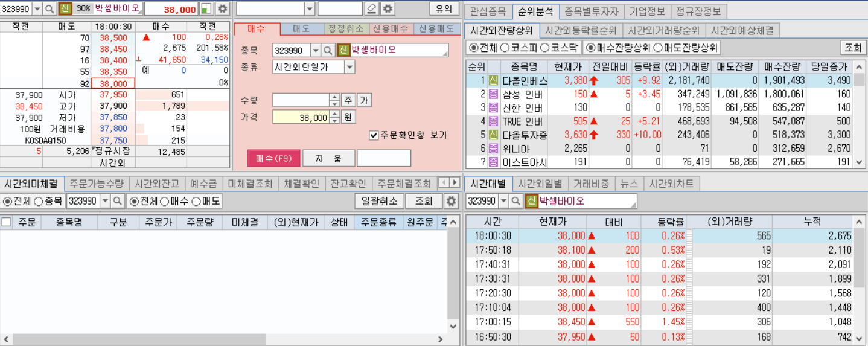The height and width of the screenshot is (346, 868).
Task: Open the 시간외단일가 order type dropdown
Action: click(x=349, y=67)
